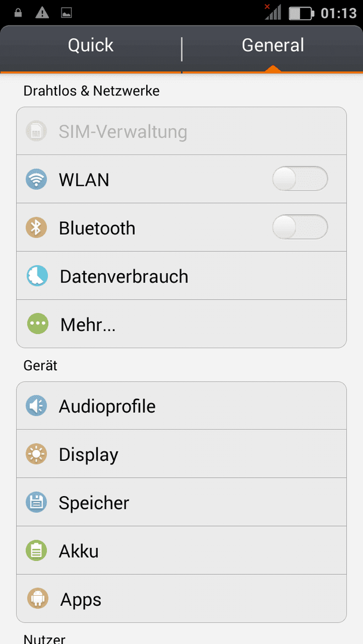The image size is (363, 644).
Task: Enable the WLAN toggle switch
Action: coord(300,179)
